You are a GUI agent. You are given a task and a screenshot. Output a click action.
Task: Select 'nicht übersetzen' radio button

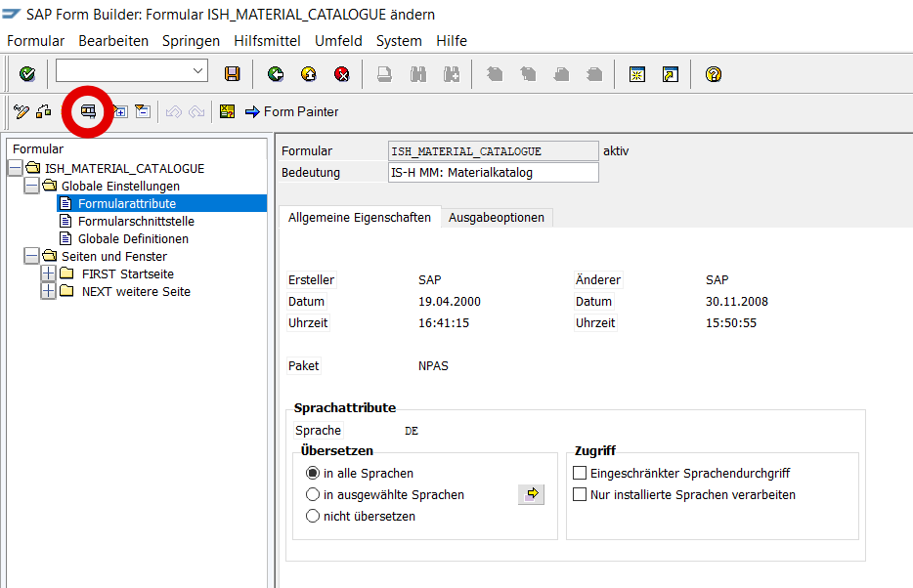(x=313, y=516)
